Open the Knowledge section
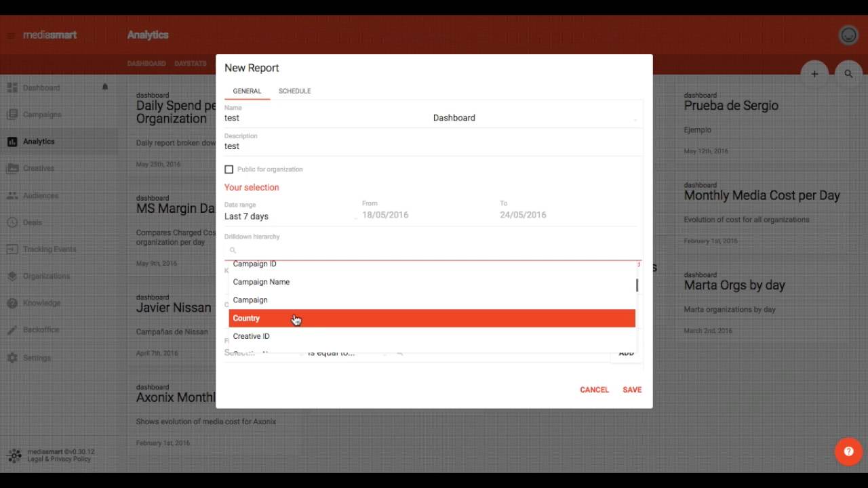The image size is (868, 488). coord(41,303)
